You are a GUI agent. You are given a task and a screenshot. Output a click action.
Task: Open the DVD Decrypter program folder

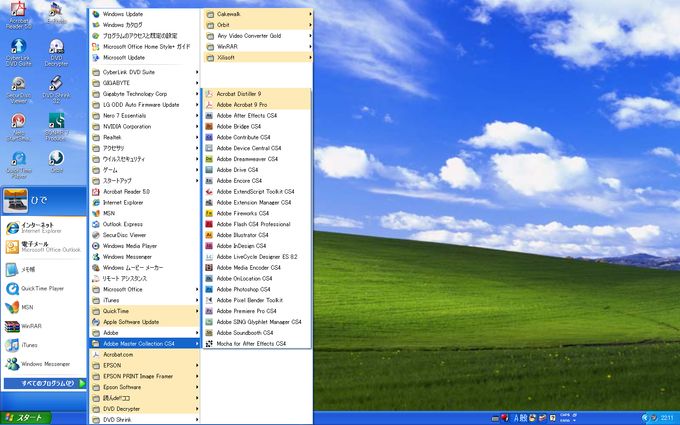(144, 409)
